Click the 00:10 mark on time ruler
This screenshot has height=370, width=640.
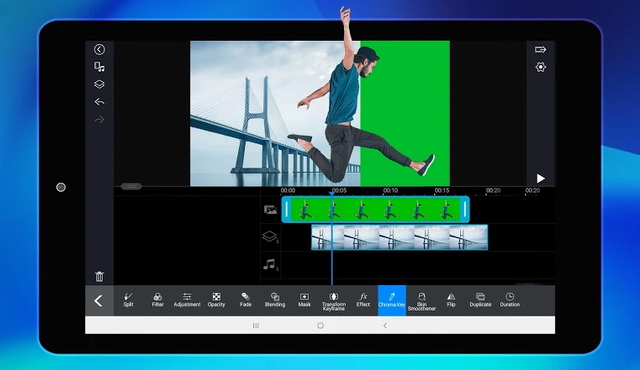point(390,191)
